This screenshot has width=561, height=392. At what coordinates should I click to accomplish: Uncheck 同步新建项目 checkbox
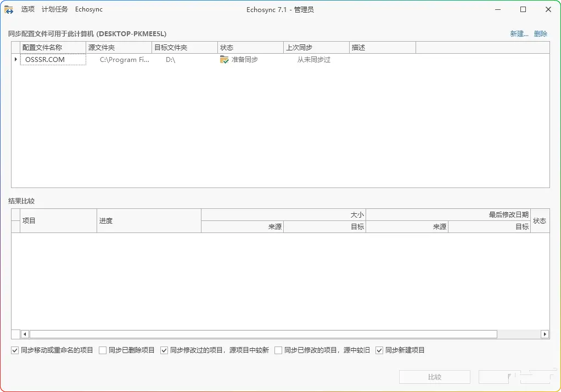(x=379, y=350)
